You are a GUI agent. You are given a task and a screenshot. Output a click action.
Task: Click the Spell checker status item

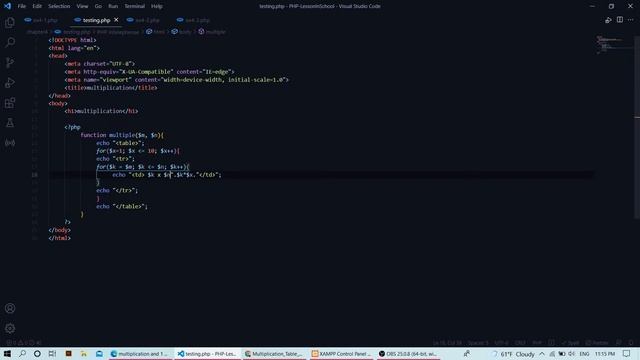click(571, 342)
